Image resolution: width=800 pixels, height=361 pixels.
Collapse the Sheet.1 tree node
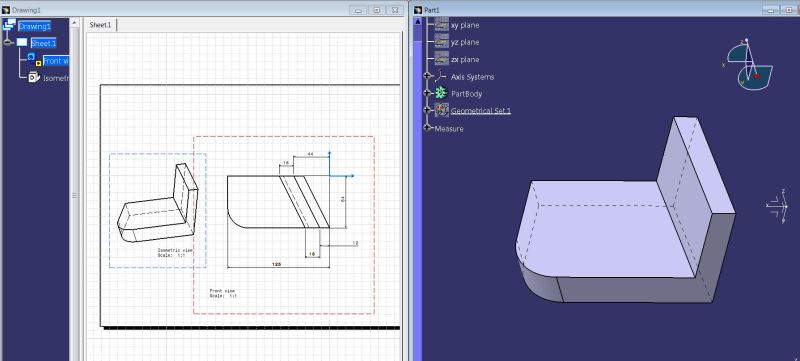click(x=8, y=42)
